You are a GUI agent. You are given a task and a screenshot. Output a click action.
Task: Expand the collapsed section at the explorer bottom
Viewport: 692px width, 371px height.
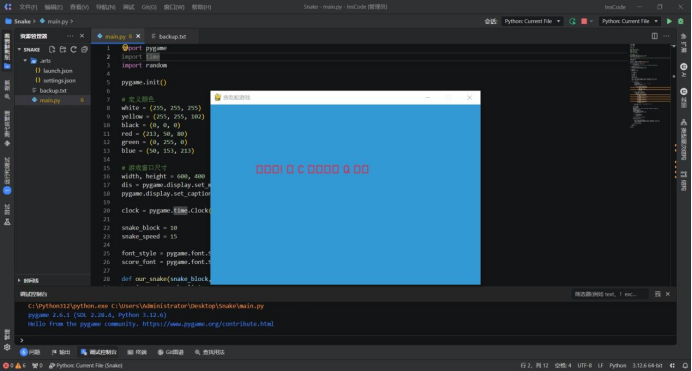(19, 281)
